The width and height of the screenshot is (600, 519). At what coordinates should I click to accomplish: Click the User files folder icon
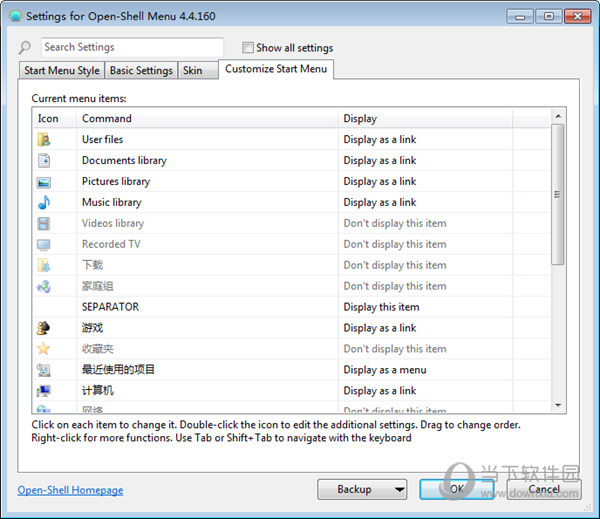44,139
